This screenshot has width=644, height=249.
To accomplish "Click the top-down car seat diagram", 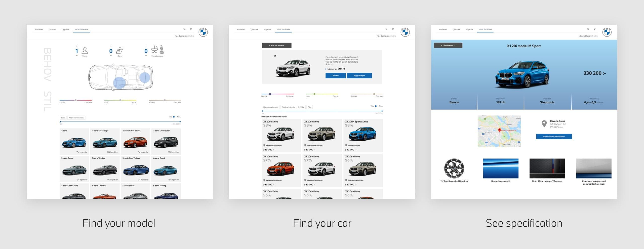I will (x=121, y=77).
